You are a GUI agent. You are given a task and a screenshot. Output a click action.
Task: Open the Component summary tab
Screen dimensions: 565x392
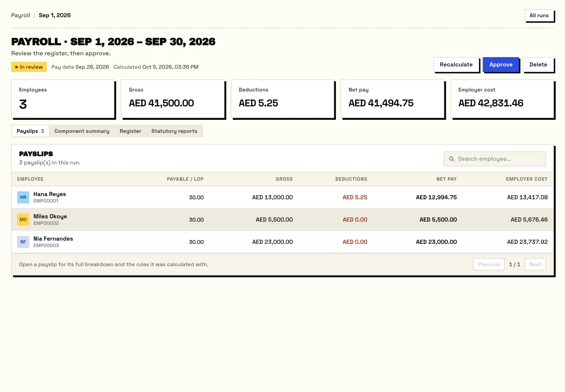tap(82, 131)
